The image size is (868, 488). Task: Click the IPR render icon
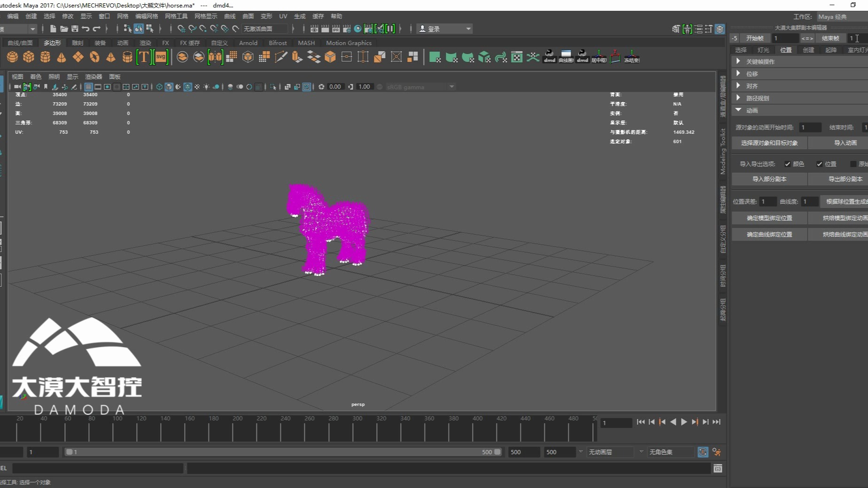tap(336, 29)
